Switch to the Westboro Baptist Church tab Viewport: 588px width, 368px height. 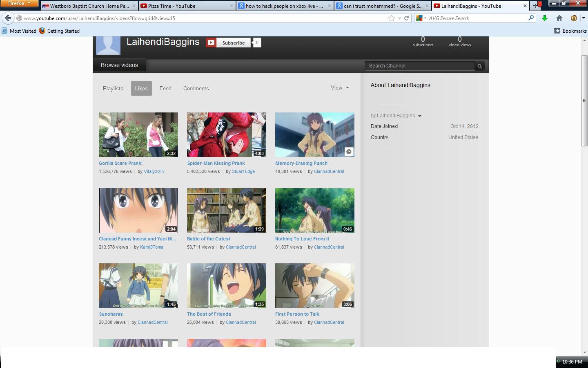click(89, 6)
